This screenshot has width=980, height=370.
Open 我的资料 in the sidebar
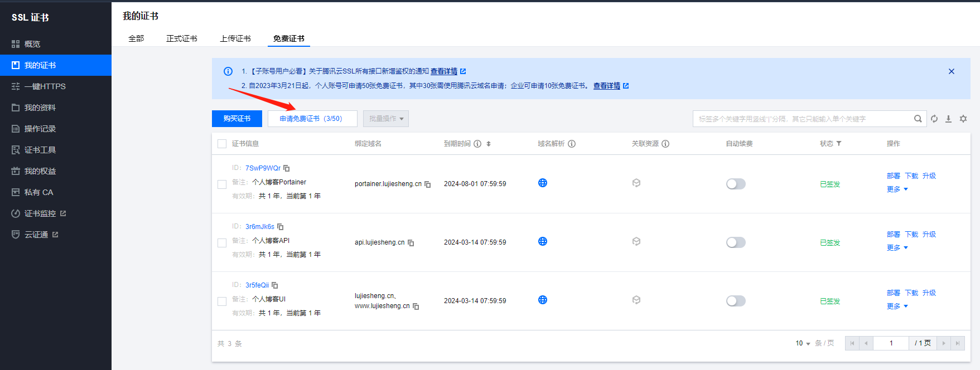point(56,108)
